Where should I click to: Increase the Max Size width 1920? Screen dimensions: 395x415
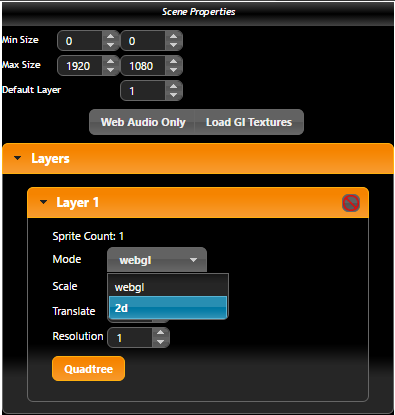110,61
